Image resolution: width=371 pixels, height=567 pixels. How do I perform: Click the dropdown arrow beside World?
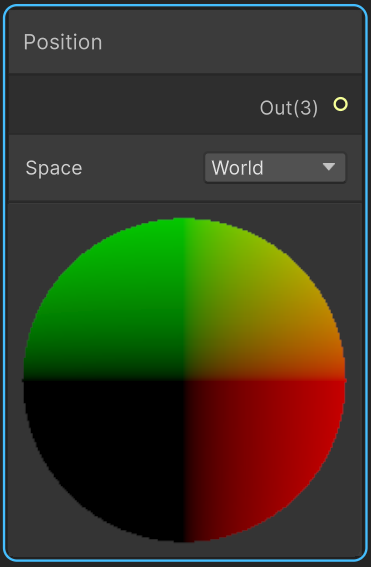329,167
